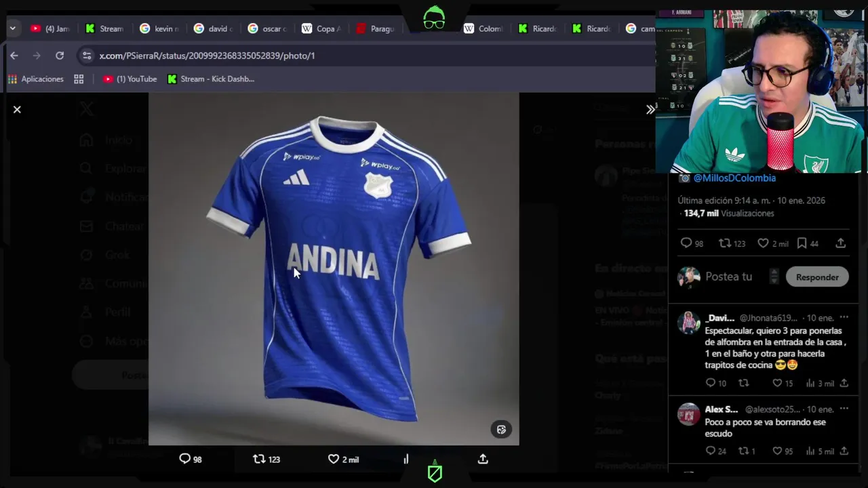Share icon in the side panel action row
The image size is (868, 488).
(840, 243)
